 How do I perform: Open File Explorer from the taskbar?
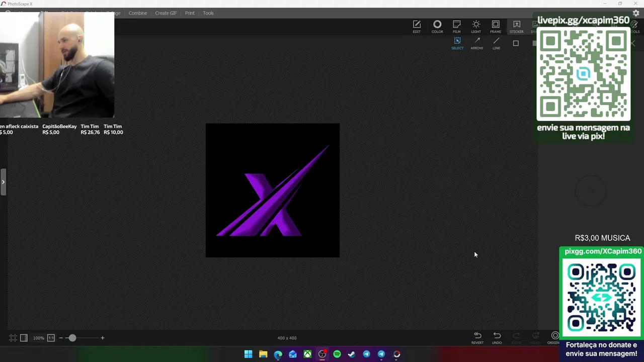coord(263,354)
